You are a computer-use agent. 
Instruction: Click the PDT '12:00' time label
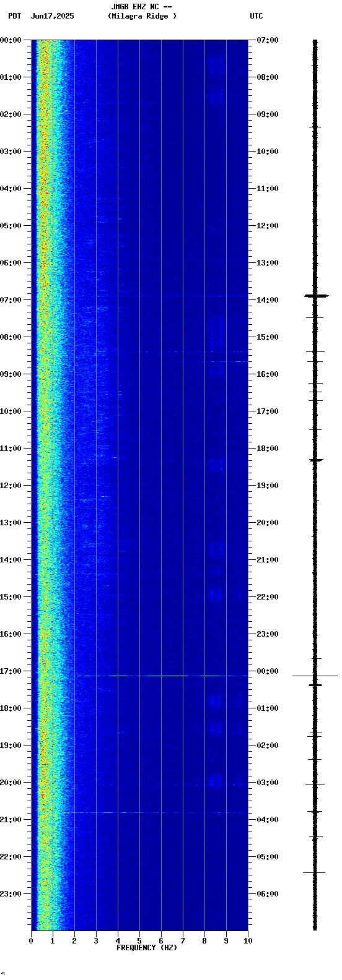[x=11, y=486]
